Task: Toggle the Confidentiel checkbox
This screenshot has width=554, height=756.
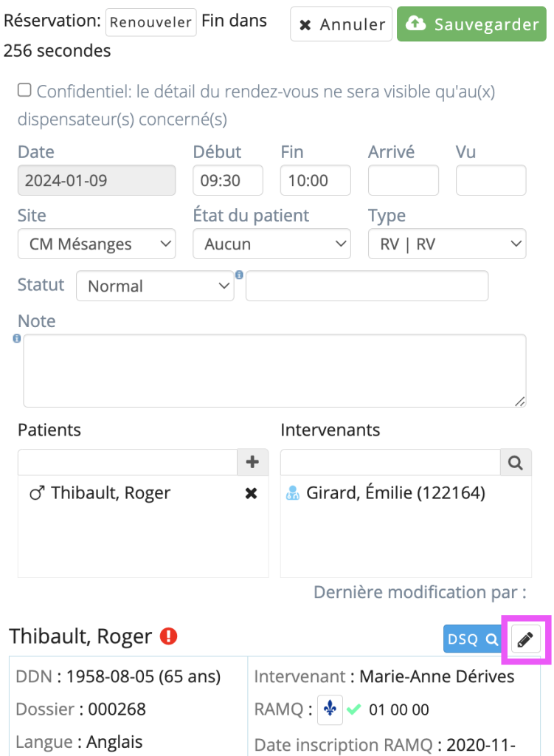Action: click(24, 90)
